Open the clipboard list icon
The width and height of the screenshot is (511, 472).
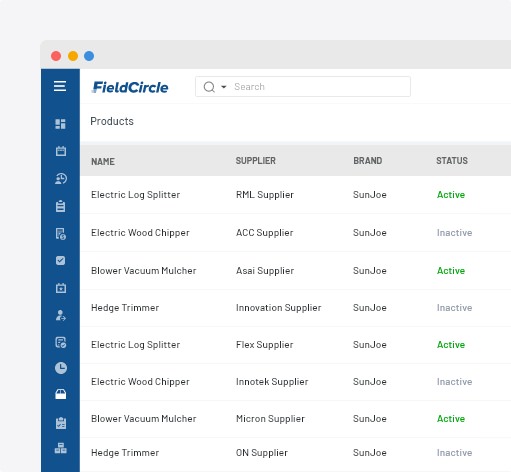tap(61, 206)
